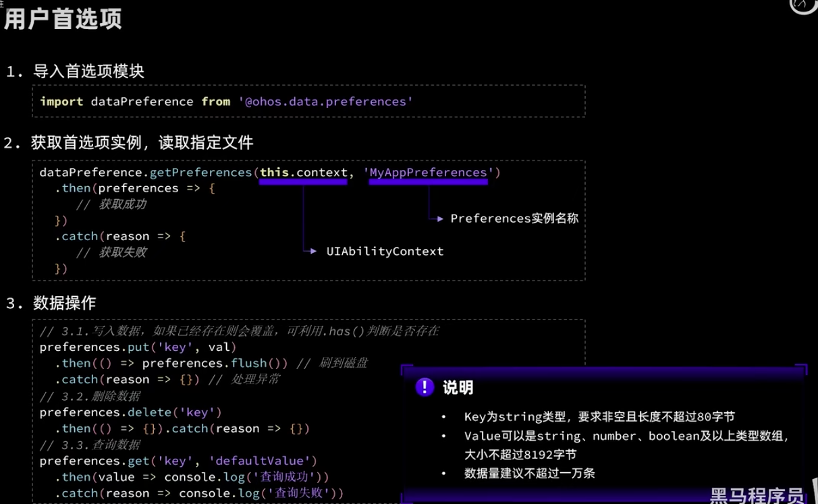This screenshot has width=818, height=504.
Task: Click the underlined 'MyAppPreferences' string
Action: click(429, 173)
